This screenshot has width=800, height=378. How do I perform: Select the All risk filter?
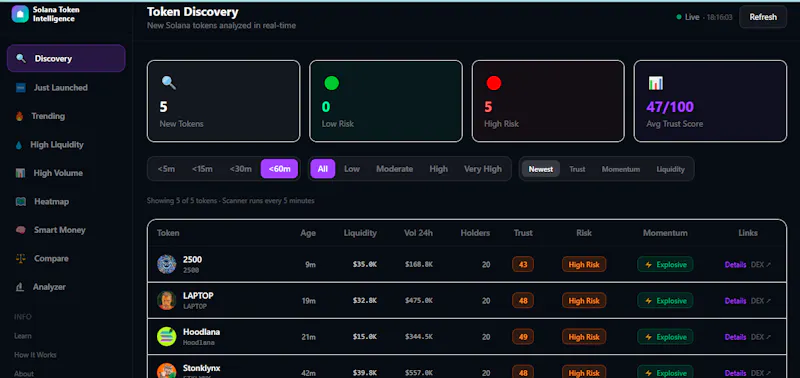(322, 169)
